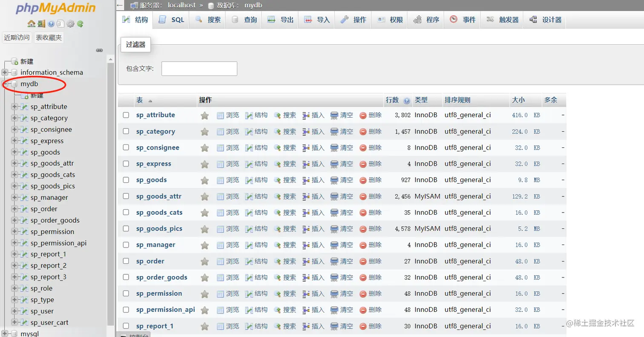
Task: Click the log out door icon
Action: coord(41,24)
